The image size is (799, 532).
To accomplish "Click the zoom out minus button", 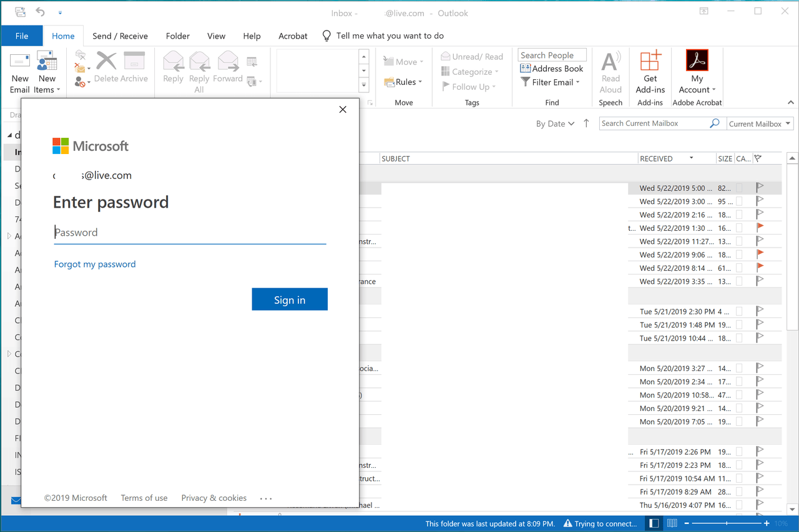I will tap(687, 523).
